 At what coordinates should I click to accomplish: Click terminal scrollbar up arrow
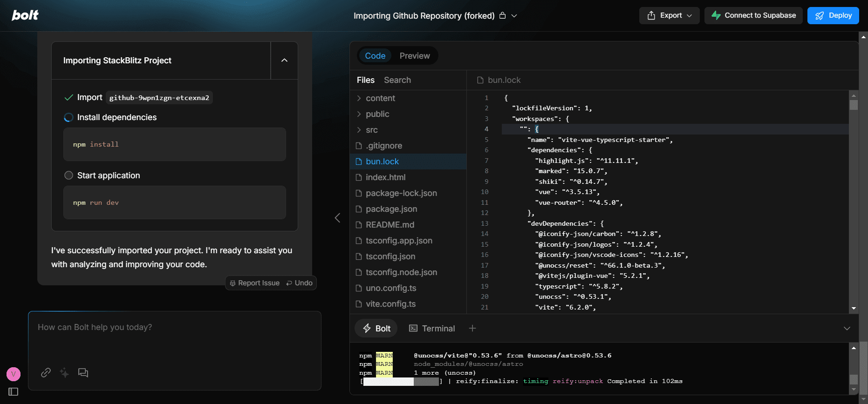click(x=854, y=348)
